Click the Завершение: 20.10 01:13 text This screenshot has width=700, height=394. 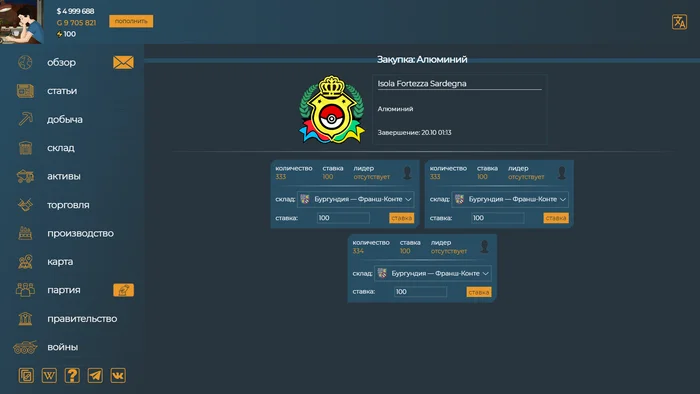414,133
